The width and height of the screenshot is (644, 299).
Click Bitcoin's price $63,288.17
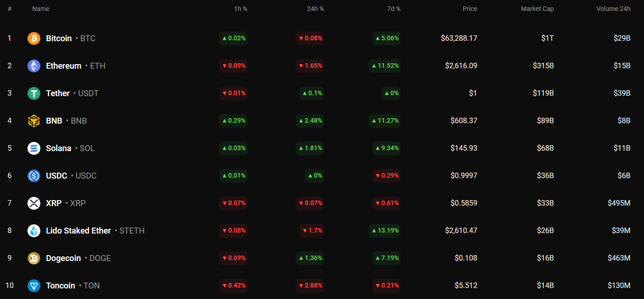click(x=459, y=38)
